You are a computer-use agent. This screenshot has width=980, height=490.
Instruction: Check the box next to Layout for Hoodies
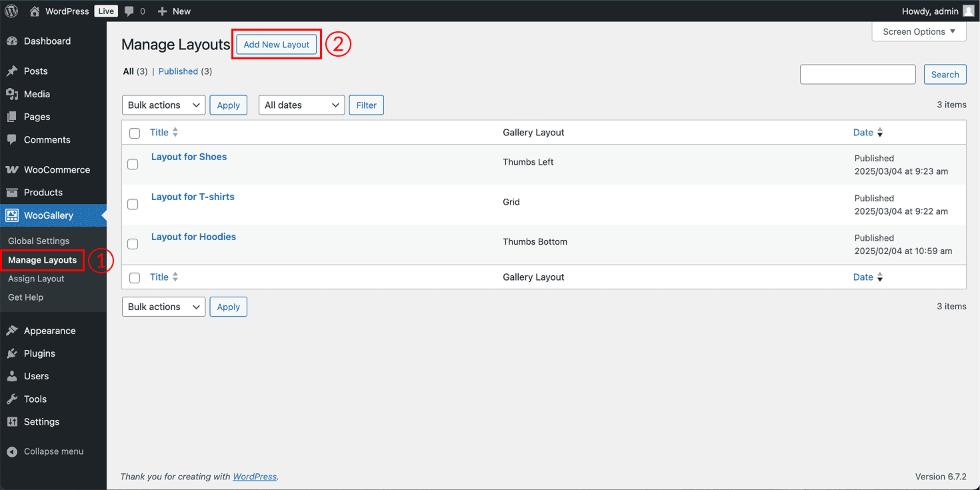click(133, 244)
